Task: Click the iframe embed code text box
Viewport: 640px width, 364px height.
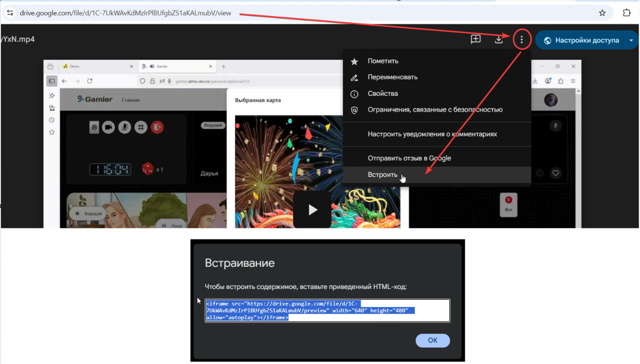Action: pyautogui.click(x=327, y=310)
